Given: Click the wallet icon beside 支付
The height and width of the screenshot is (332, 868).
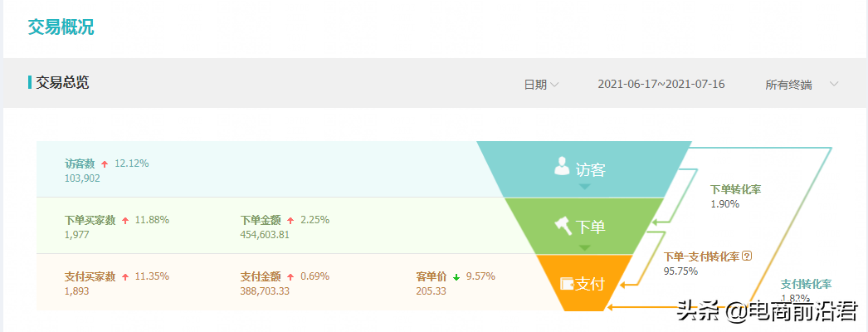Looking at the screenshot, I should (x=568, y=283).
